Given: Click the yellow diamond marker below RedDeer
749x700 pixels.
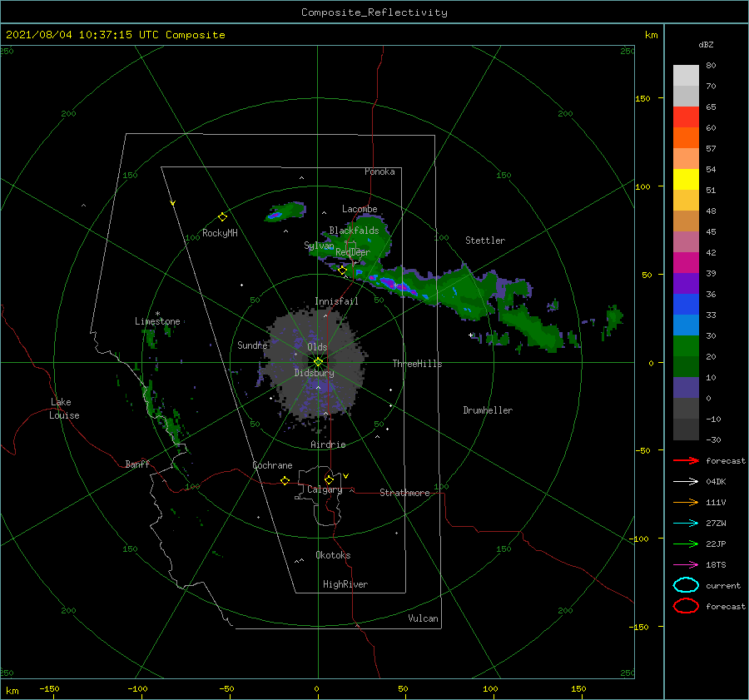Looking at the screenshot, I should point(342,271).
